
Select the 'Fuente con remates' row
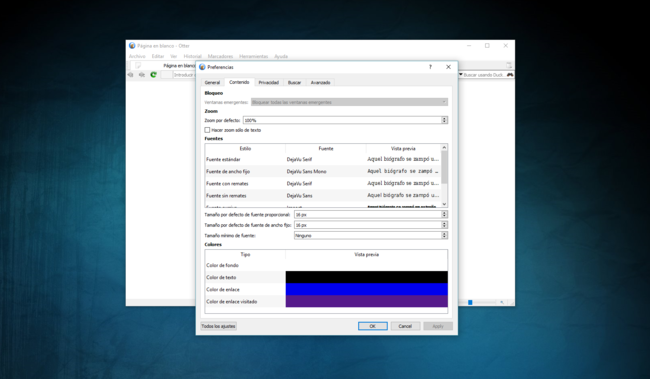point(323,183)
